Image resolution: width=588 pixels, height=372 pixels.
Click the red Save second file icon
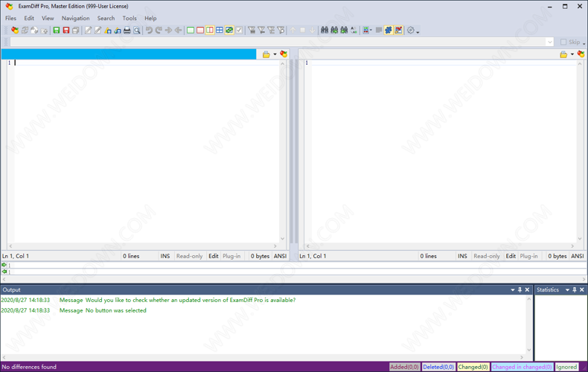[66, 31]
